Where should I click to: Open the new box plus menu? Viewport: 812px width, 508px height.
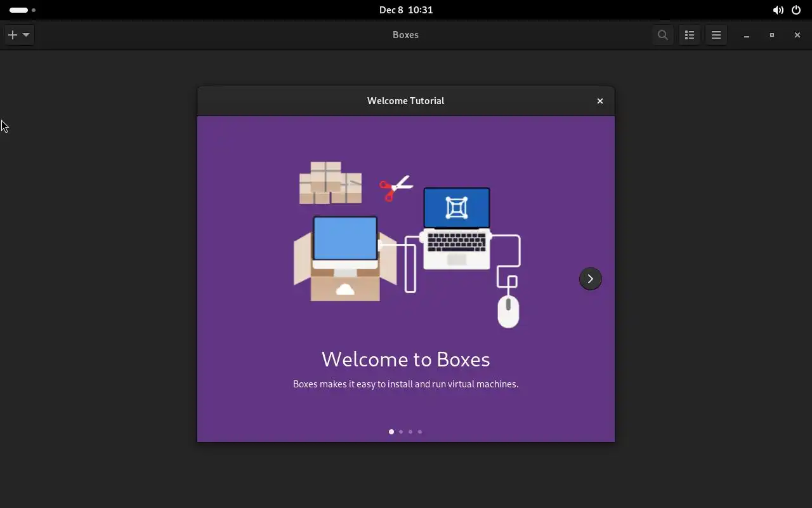pyautogui.click(x=19, y=35)
